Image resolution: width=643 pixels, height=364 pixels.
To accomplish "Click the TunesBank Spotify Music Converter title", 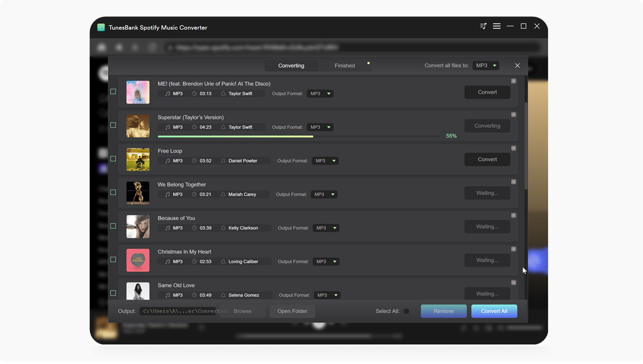I will (158, 28).
